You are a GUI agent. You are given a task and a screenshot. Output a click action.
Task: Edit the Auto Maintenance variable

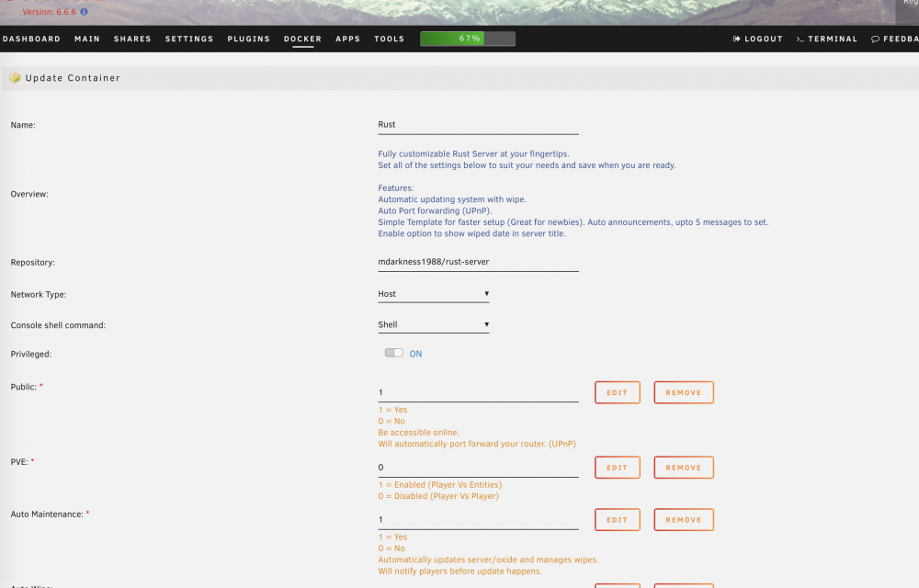click(x=618, y=519)
